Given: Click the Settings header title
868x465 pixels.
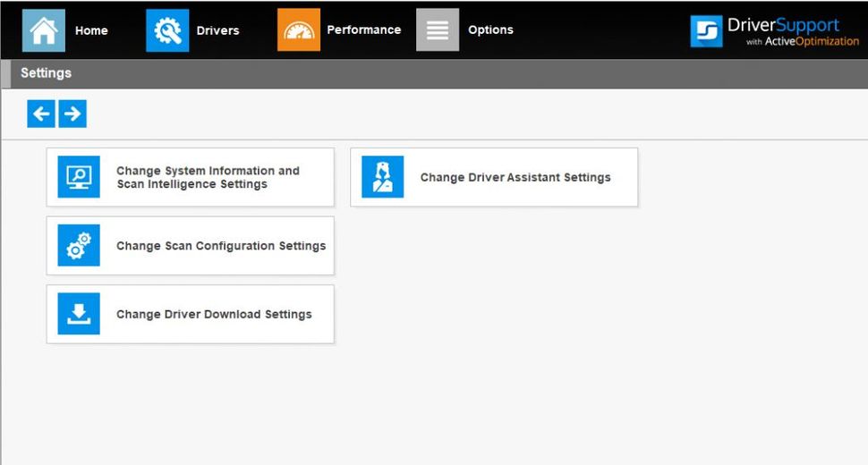Looking at the screenshot, I should 46,73.
